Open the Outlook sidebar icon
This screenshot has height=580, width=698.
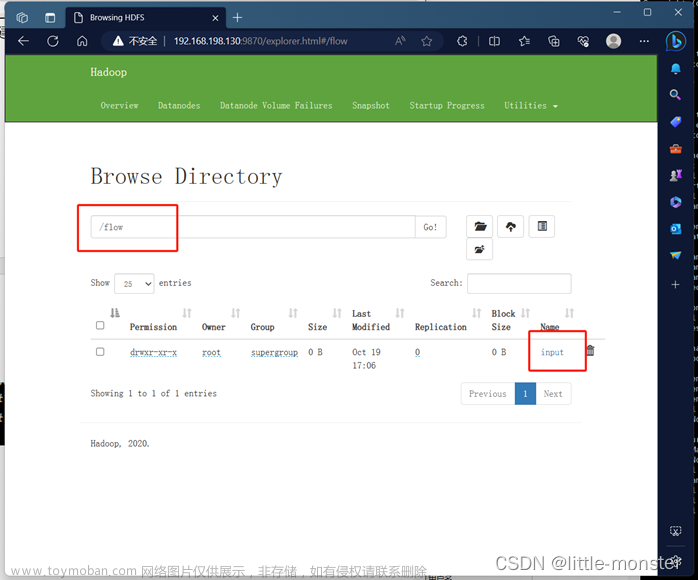(x=675, y=229)
